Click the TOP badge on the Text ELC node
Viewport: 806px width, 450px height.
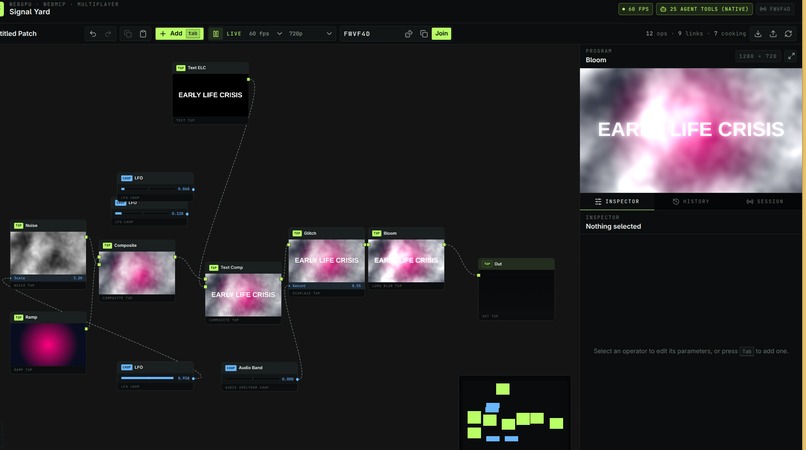pos(180,68)
